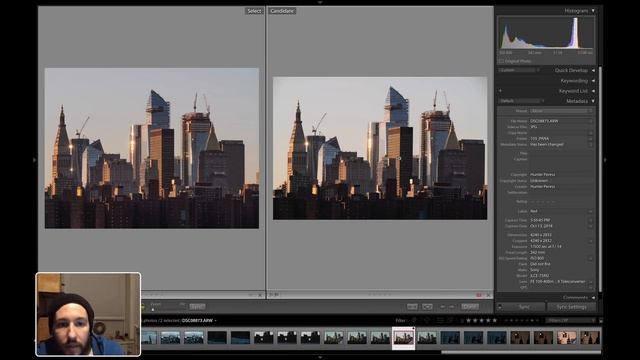
Task: Enable the Original Photo checkbox
Action: [501, 61]
